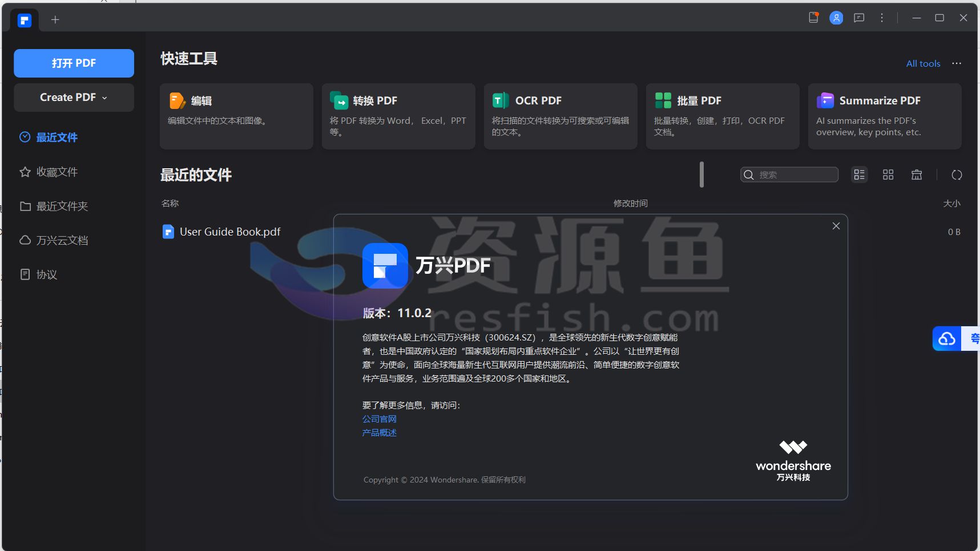Click the 搜索 search field
Viewport: 980px width, 551px height.
point(789,175)
